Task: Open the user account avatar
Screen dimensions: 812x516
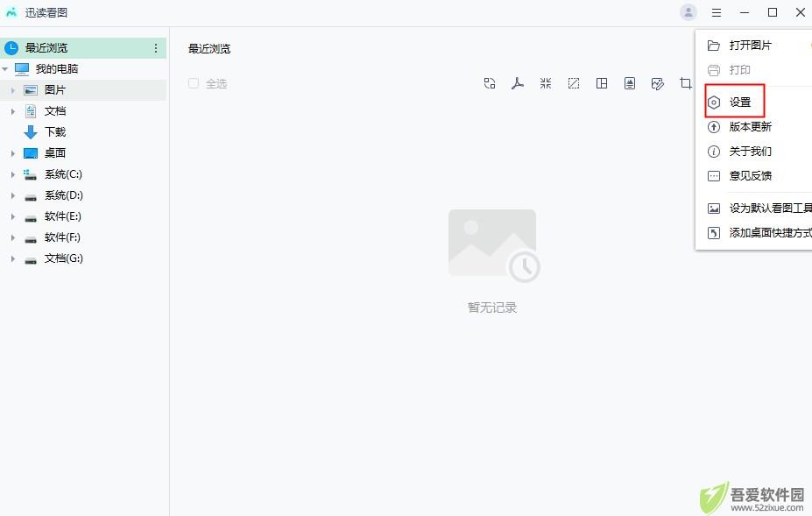Action: (x=688, y=12)
